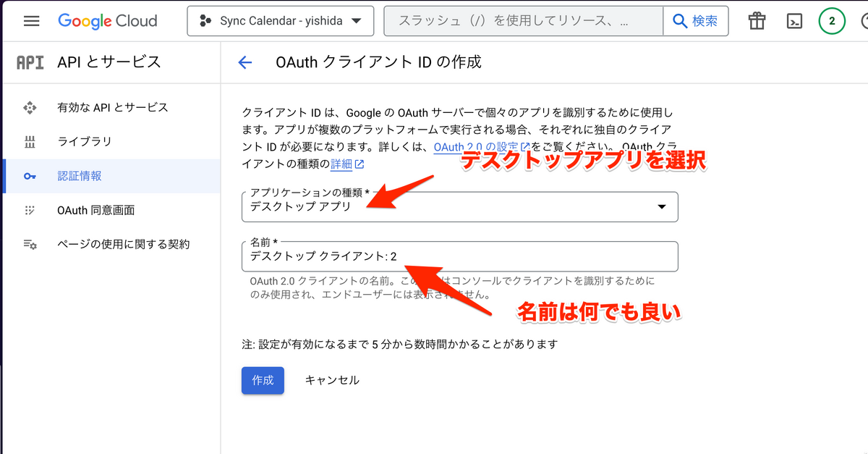
Task: Click the キャンセル button
Action: pos(332,380)
